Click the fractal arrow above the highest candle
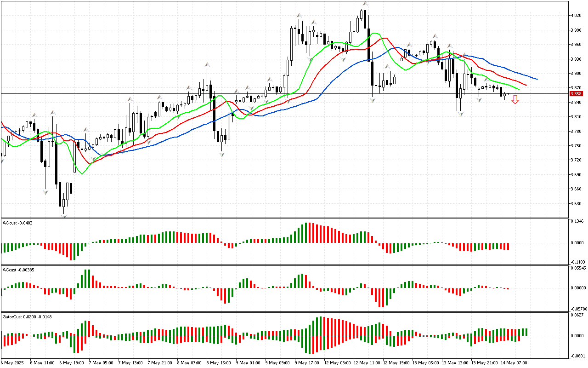Viewport: 588px width, 368px height. [x=365, y=4]
